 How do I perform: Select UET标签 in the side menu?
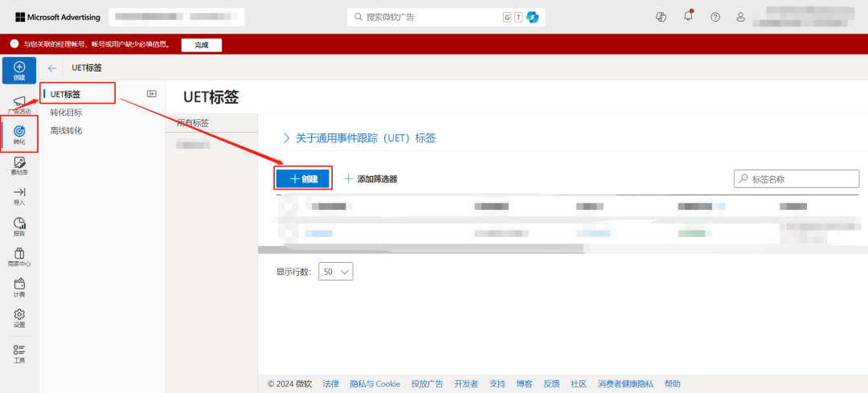(65, 95)
